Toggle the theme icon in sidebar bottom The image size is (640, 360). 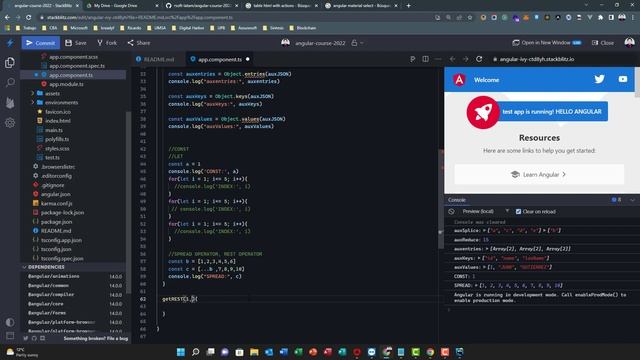[10, 322]
